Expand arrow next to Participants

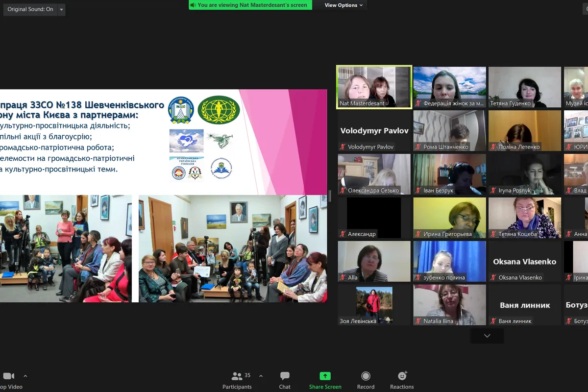point(261,376)
